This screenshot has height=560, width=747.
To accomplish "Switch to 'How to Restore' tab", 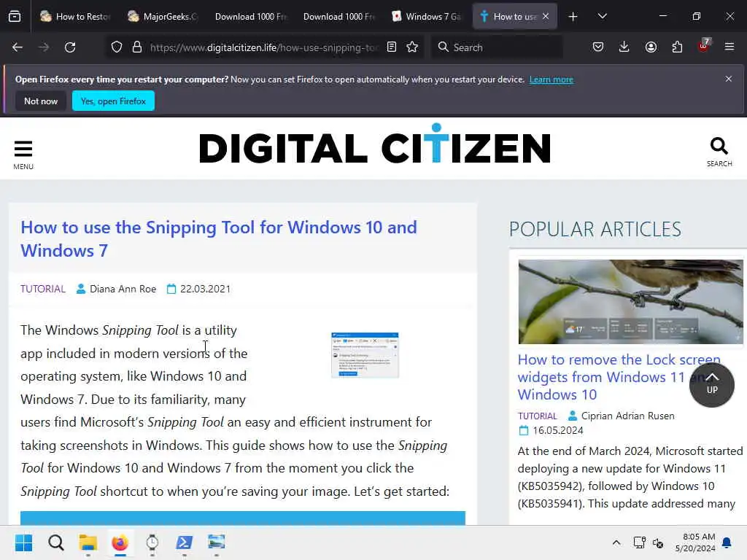I will tap(75, 17).
